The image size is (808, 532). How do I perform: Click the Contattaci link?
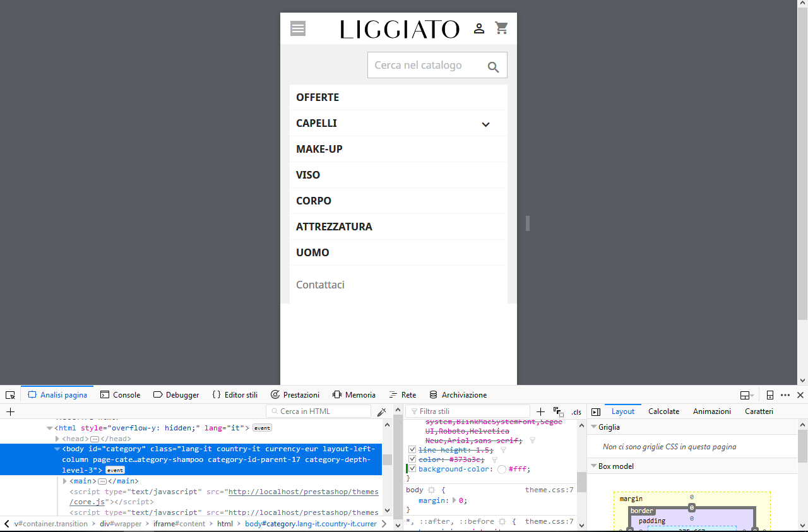coord(320,285)
